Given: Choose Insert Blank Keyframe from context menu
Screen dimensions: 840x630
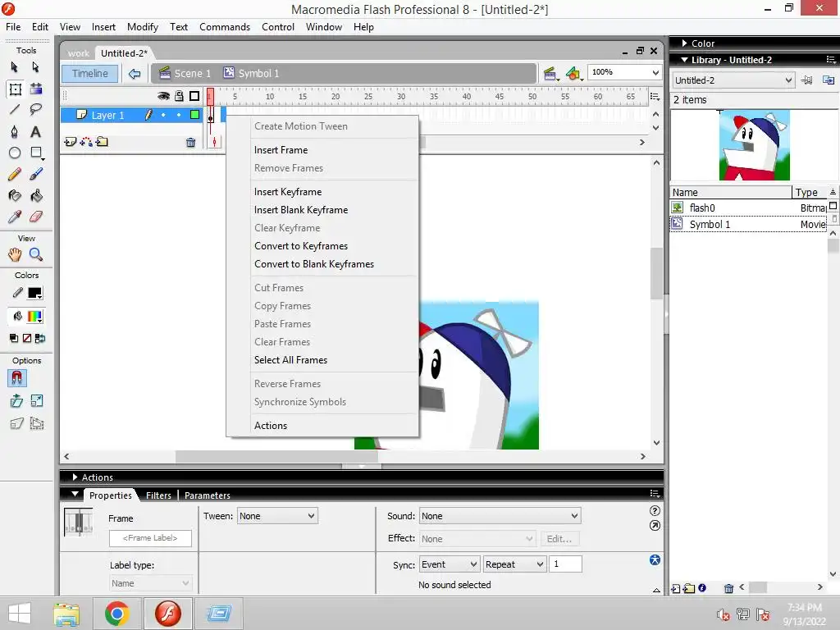Looking at the screenshot, I should coord(301,210).
